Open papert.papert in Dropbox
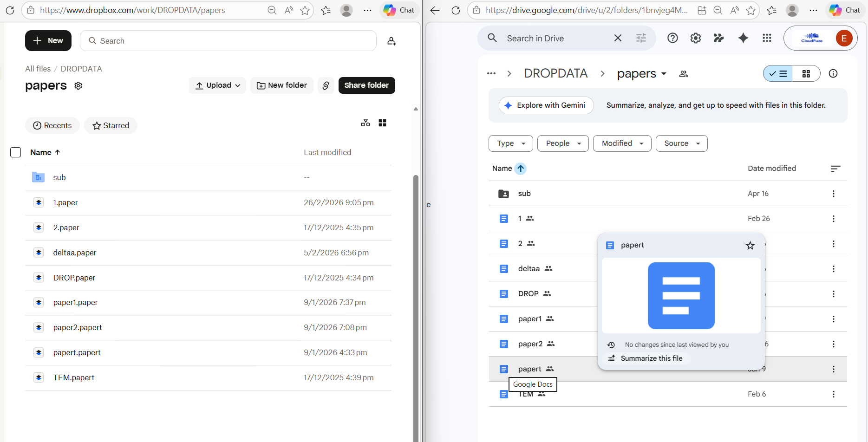Viewport: 868px width, 442px height. pos(77,352)
